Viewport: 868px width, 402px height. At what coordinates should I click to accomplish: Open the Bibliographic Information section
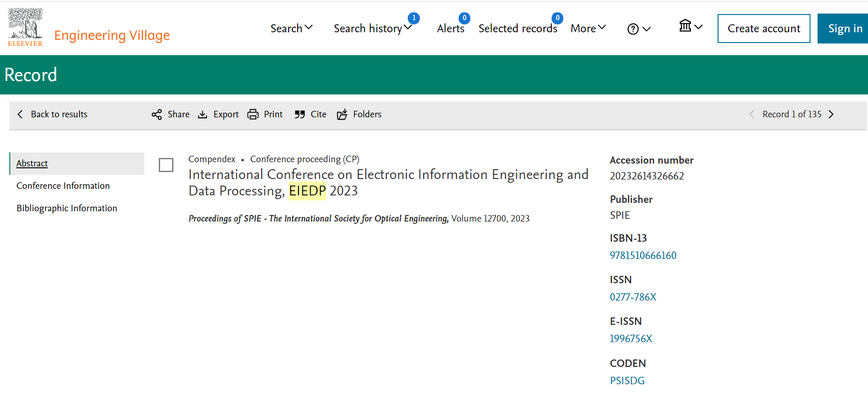[x=67, y=208]
